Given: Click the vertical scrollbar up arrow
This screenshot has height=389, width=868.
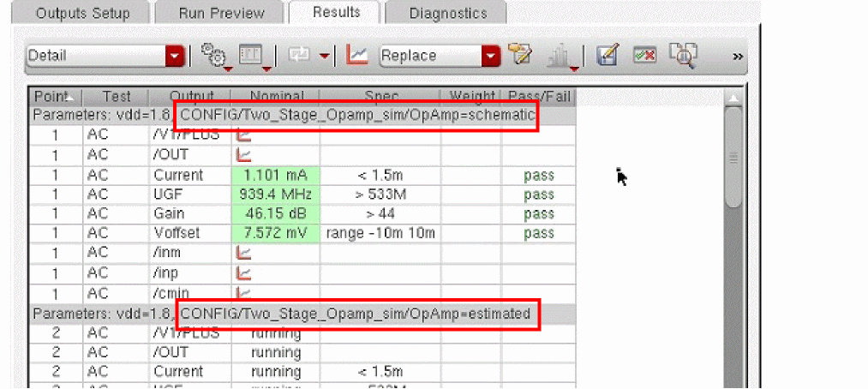Looking at the screenshot, I should [x=733, y=97].
